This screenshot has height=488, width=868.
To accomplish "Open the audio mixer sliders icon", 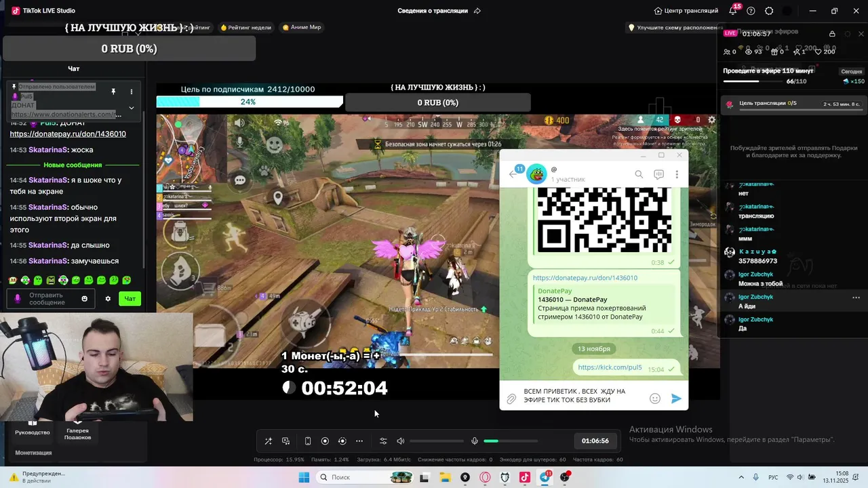I will click(383, 441).
